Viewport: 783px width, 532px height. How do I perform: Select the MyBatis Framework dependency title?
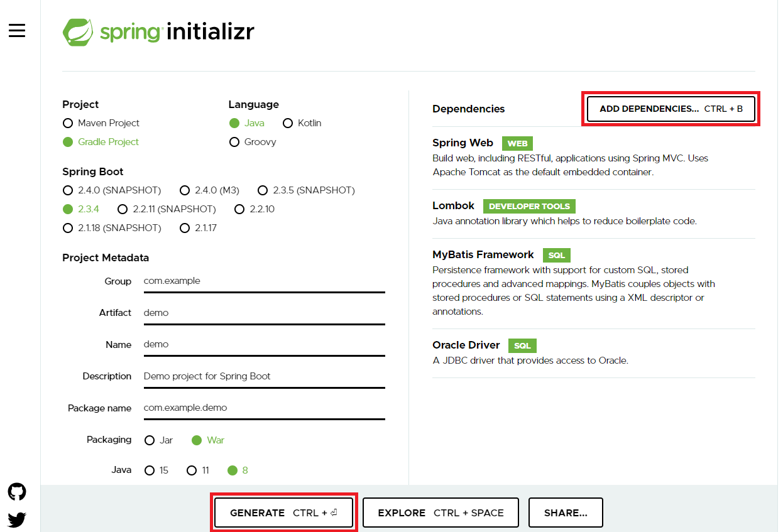(483, 254)
